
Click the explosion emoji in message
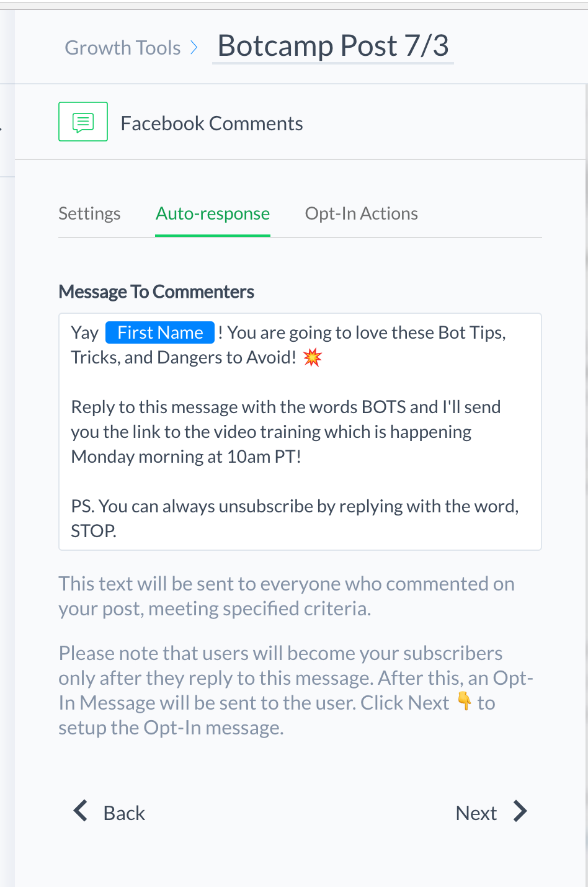(x=313, y=357)
